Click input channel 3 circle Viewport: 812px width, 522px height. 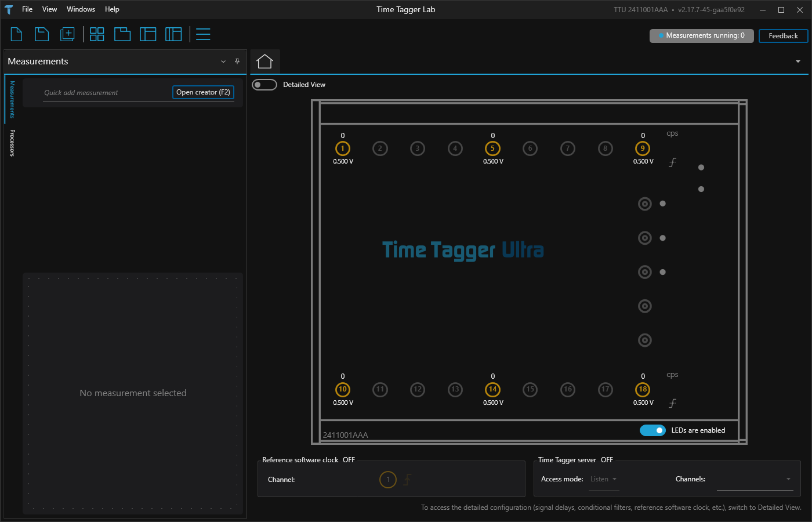418,148
